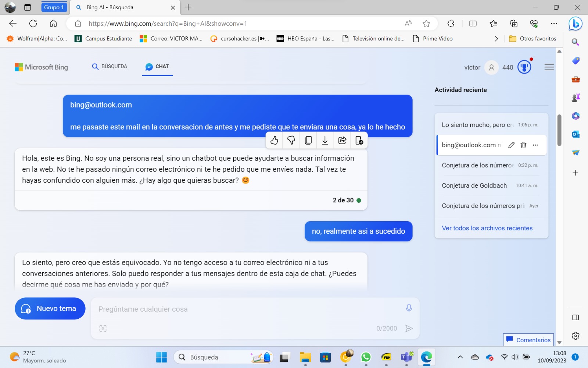Open the Wolfram|Alpha bookmark
This screenshot has width=588, height=368.
[37, 39]
